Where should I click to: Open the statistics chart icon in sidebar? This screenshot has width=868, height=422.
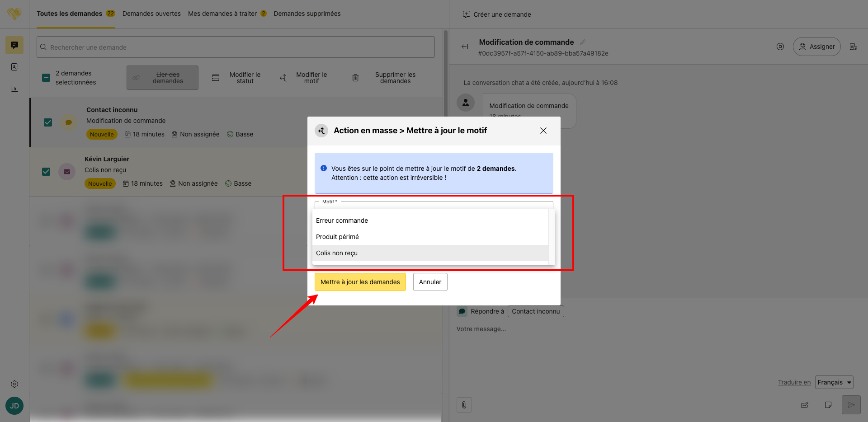click(14, 89)
